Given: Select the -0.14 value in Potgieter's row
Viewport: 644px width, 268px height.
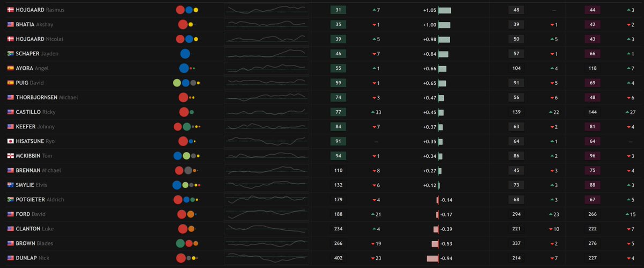Looking at the screenshot, I should (x=447, y=200).
